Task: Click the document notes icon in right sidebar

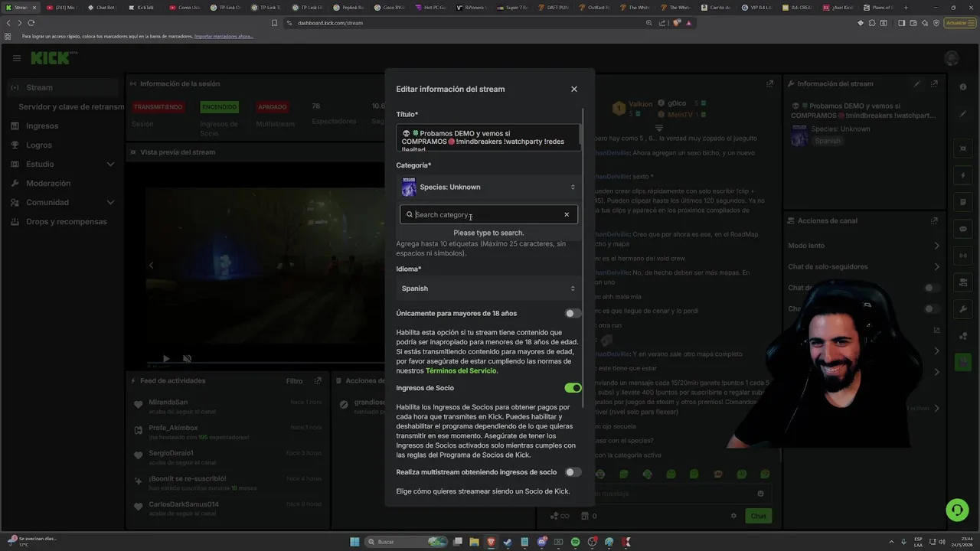Action: tap(963, 202)
